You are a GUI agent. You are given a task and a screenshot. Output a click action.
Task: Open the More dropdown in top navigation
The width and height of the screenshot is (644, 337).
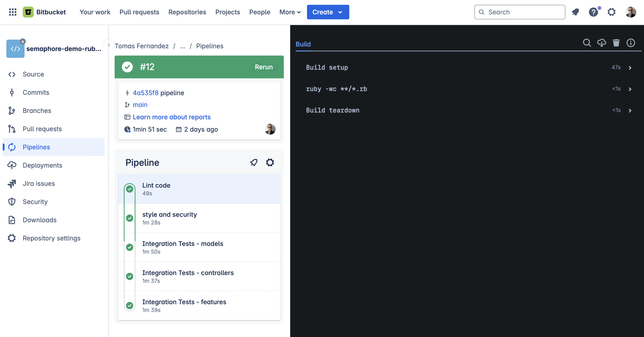(x=290, y=12)
